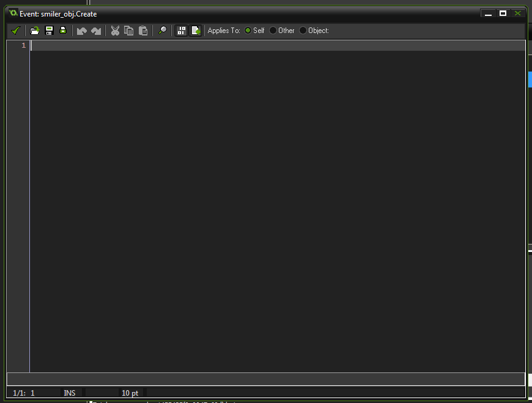This screenshot has width=532, height=403.
Task: Click INS indicator in the status bar
Action: click(70, 393)
